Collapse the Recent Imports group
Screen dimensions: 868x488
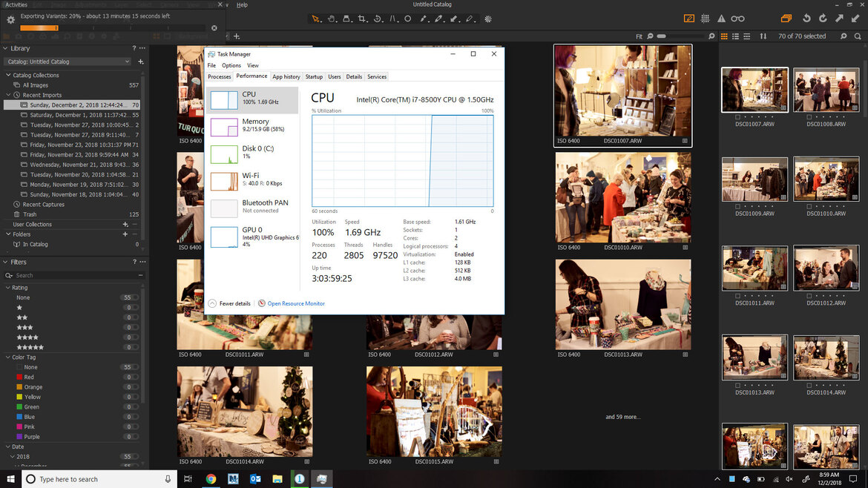[x=8, y=95]
